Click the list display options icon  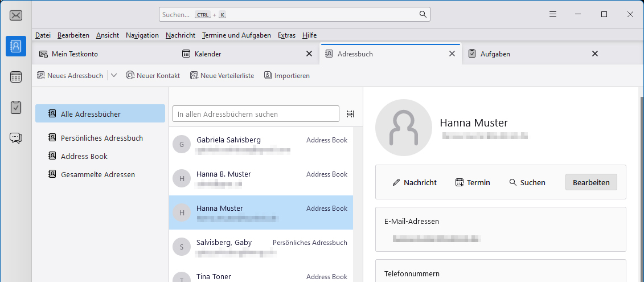[351, 115]
